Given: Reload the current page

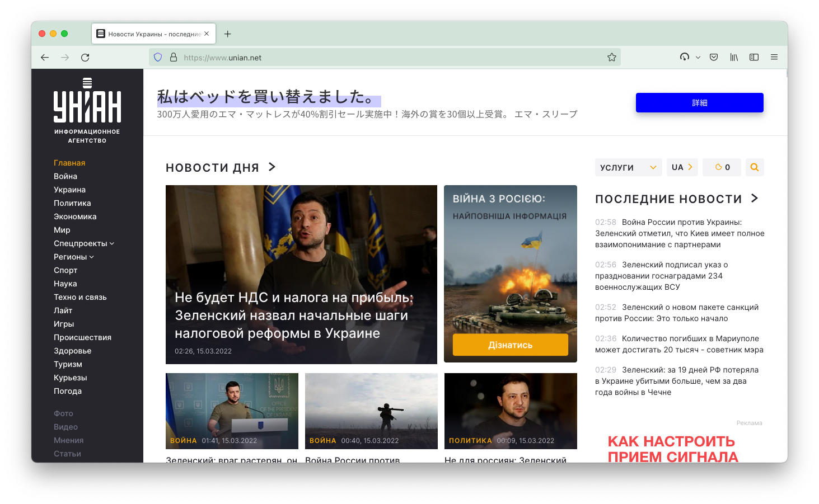Looking at the screenshot, I should coord(85,57).
